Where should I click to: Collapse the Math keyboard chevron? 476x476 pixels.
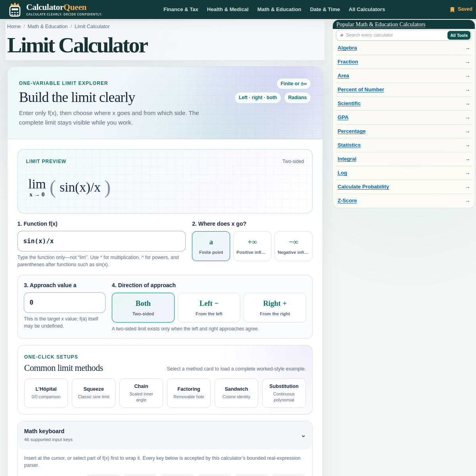click(303, 436)
